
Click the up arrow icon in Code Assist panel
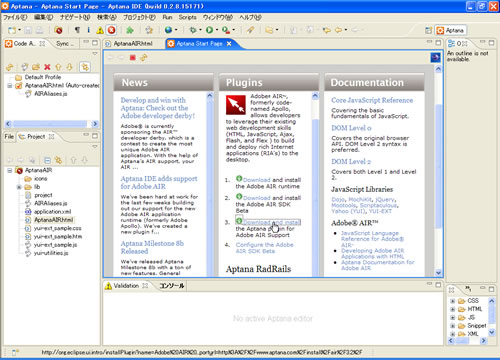58,67
